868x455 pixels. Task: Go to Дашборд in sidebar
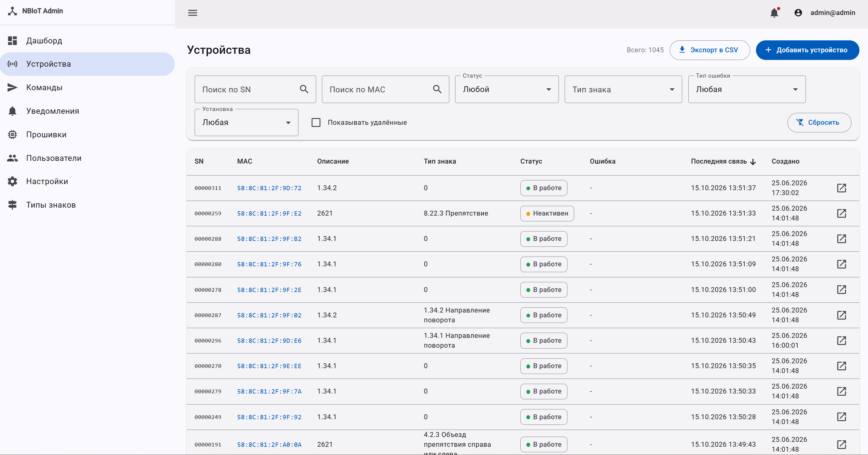[87, 41]
